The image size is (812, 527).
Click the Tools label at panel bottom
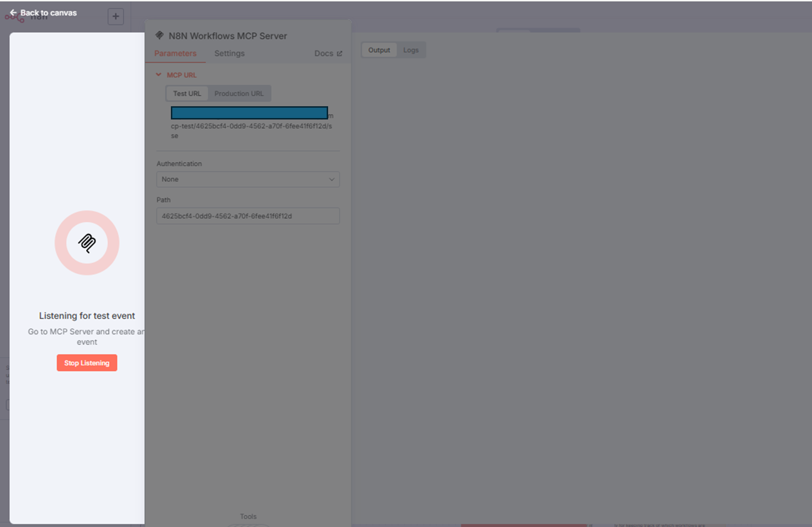coord(248,516)
